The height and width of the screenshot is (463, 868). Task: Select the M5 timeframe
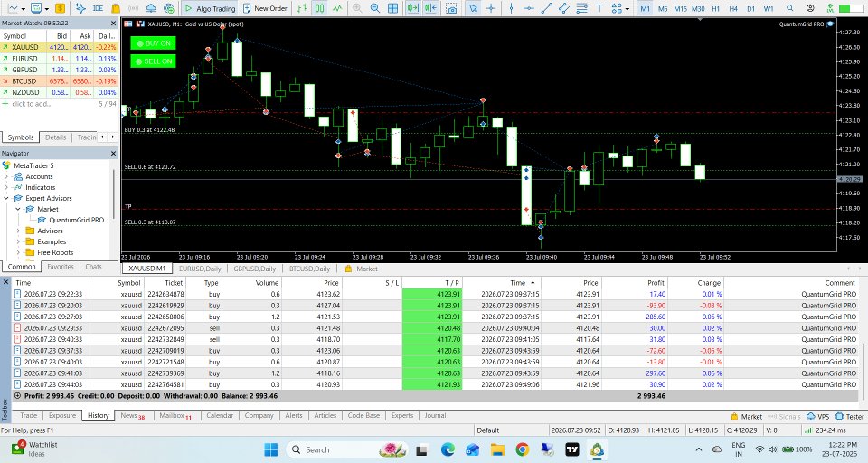663,8
